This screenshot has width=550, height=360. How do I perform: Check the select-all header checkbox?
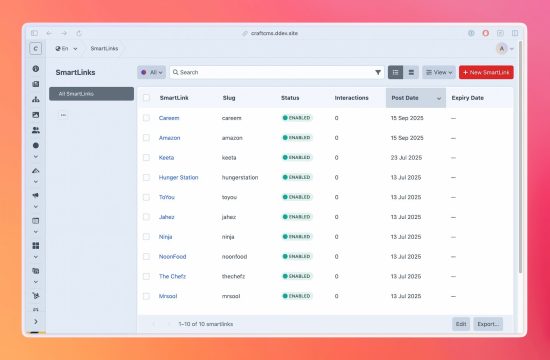tap(146, 98)
